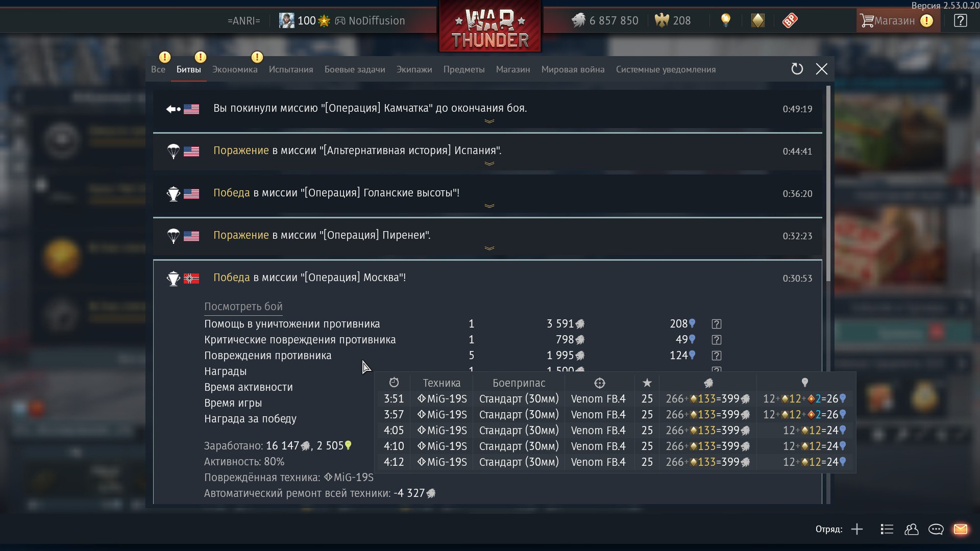Click the Посмотреть бой replay link
980x551 pixels.
243,307
